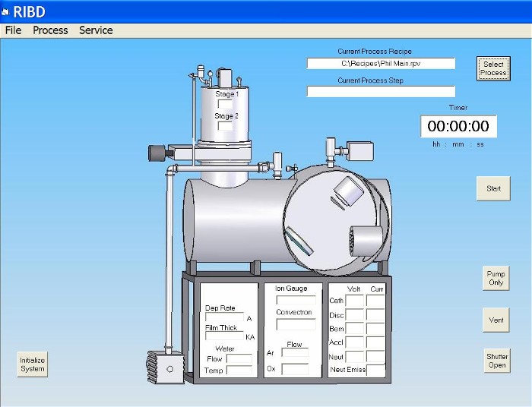532x407 pixels.
Task: Click the Current Process Recipe path field
Action: tap(381, 64)
